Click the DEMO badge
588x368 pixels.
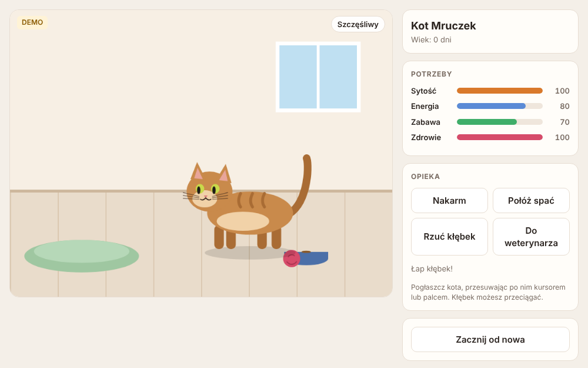[x=32, y=22]
